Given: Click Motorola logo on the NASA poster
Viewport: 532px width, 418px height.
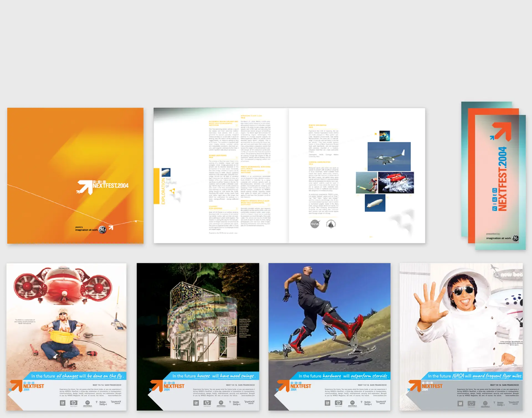Looking at the screenshot, I should (x=485, y=404).
